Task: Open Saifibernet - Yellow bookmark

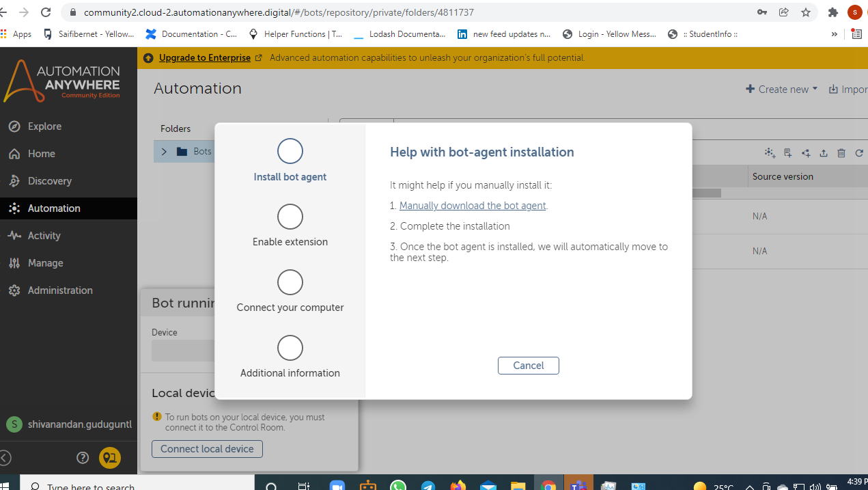Action: (89, 34)
